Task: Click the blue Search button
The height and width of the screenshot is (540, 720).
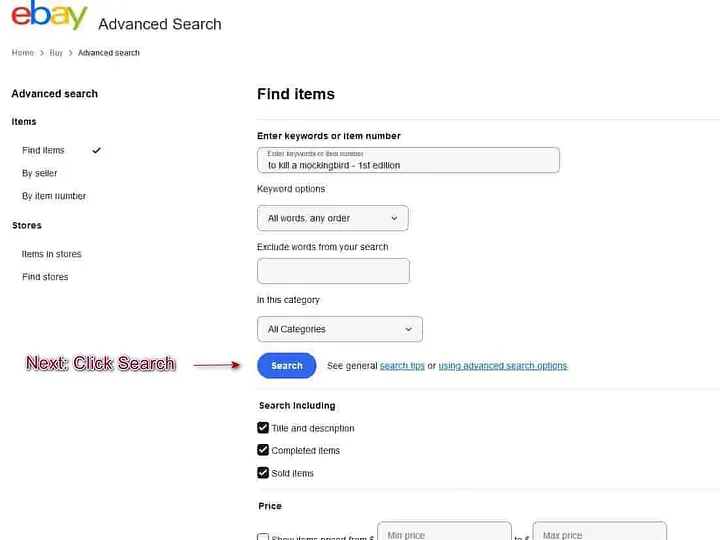Action: [287, 366]
